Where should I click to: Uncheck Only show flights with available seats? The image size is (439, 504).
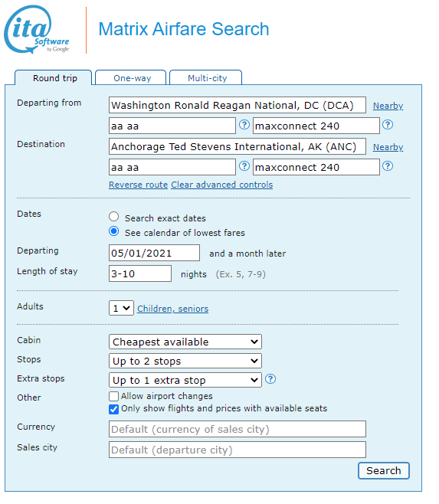point(113,409)
